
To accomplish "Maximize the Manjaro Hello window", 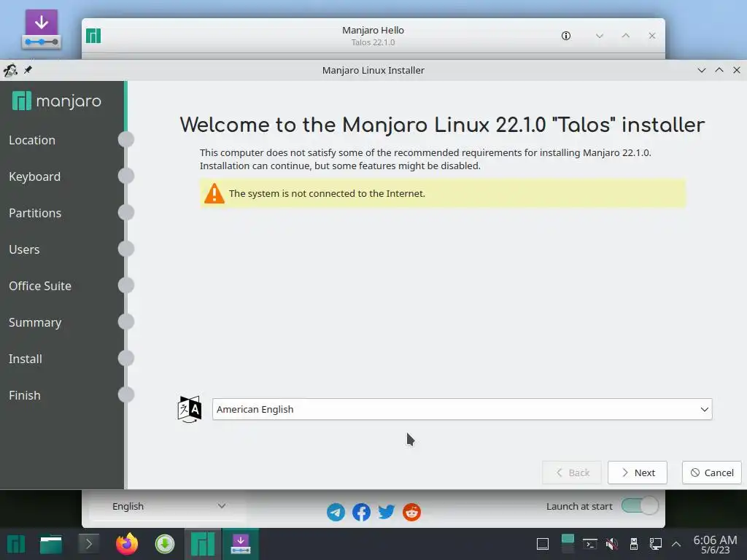I will point(626,36).
